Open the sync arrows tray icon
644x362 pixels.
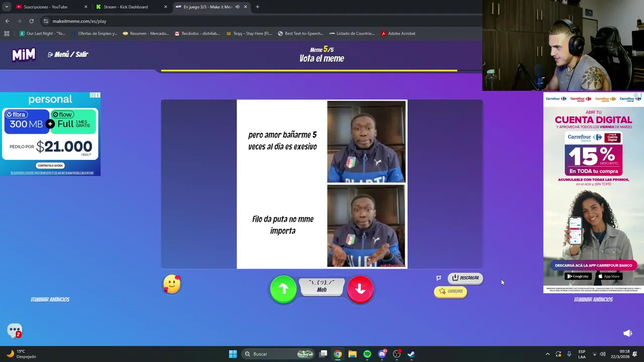[558, 354]
